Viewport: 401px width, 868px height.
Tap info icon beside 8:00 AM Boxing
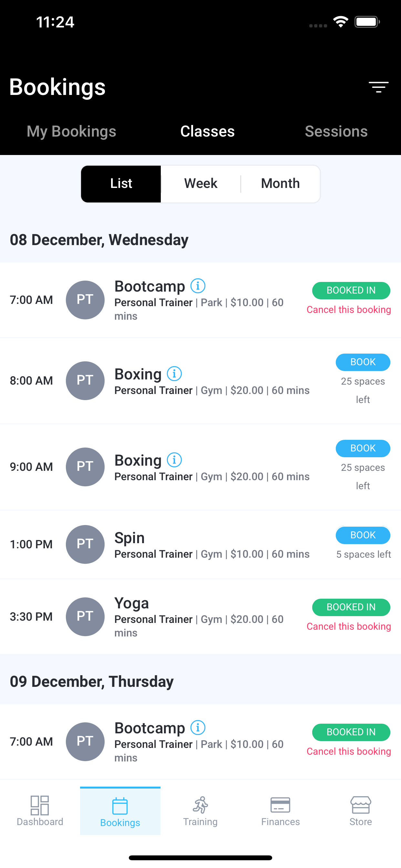tap(174, 374)
